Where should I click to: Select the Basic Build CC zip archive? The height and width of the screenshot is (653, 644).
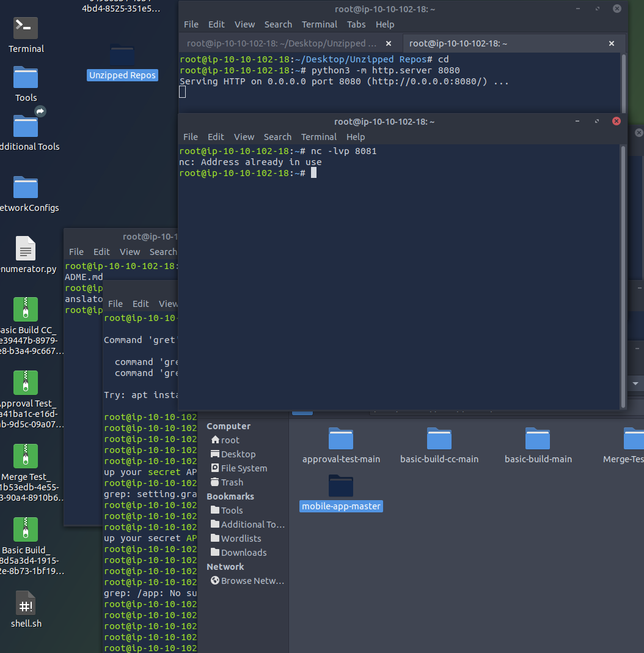click(x=26, y=309)
